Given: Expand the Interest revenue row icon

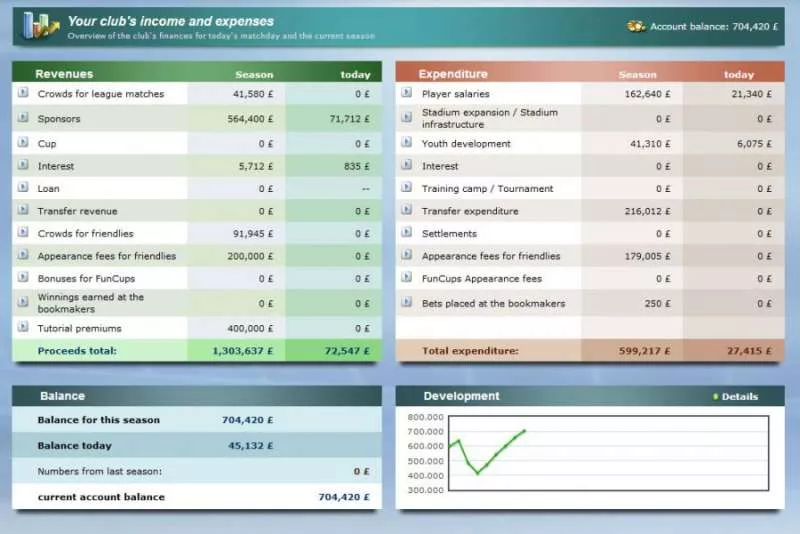Looking at the screenshot, I should [x=23, y=166].
